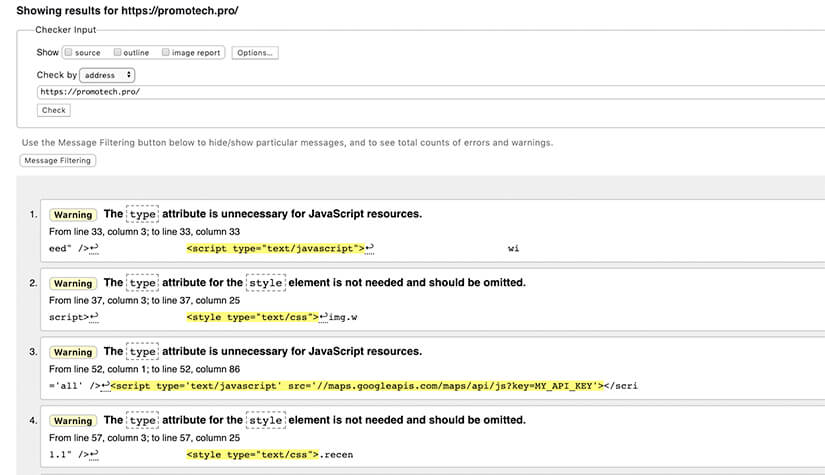825x475 pixels.
Task: Click the Warning badge on result 3
Action: click(73, 352)
